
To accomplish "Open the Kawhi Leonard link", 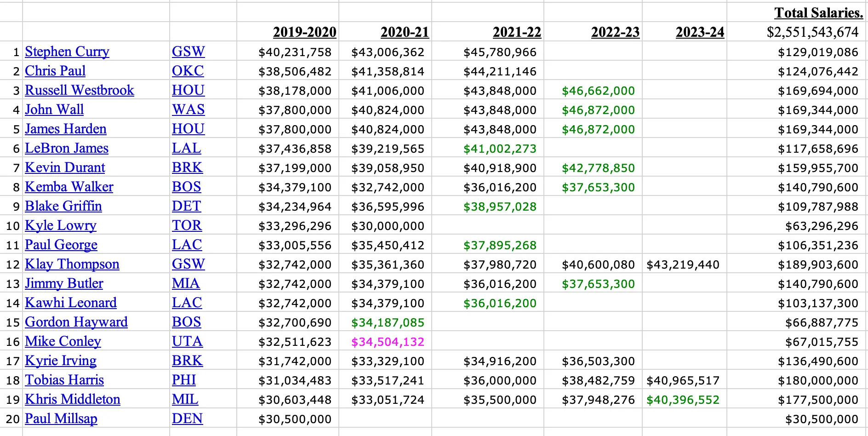I will [x=71, y=303].
